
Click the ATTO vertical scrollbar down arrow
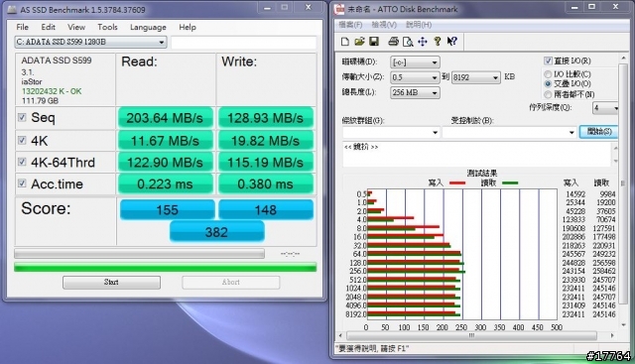pyautogui.click(x=624, y=325)
